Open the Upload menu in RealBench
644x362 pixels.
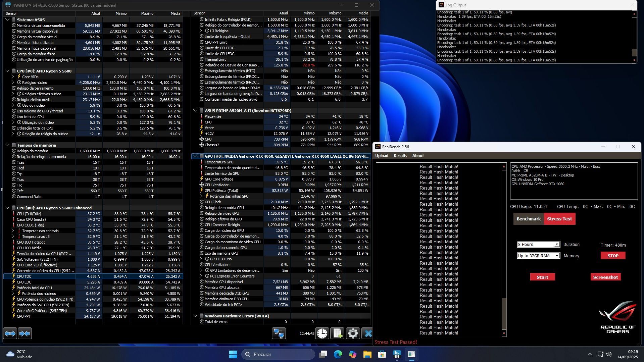382,156
